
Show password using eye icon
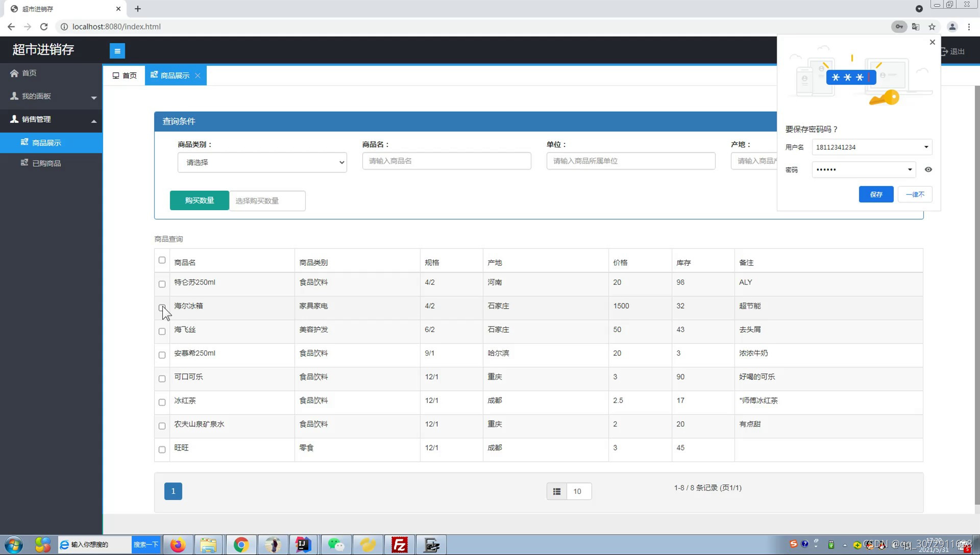tap(928, 169)
